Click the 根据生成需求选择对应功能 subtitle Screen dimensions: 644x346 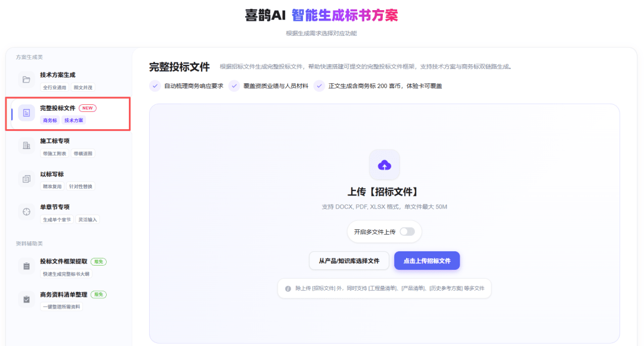coord(321,33)
